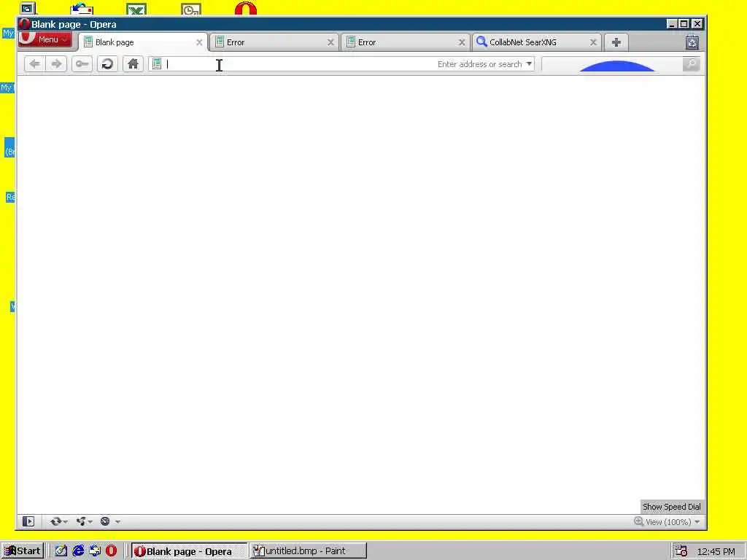Go forward with the Forward arrow

[x=56, y=64]
